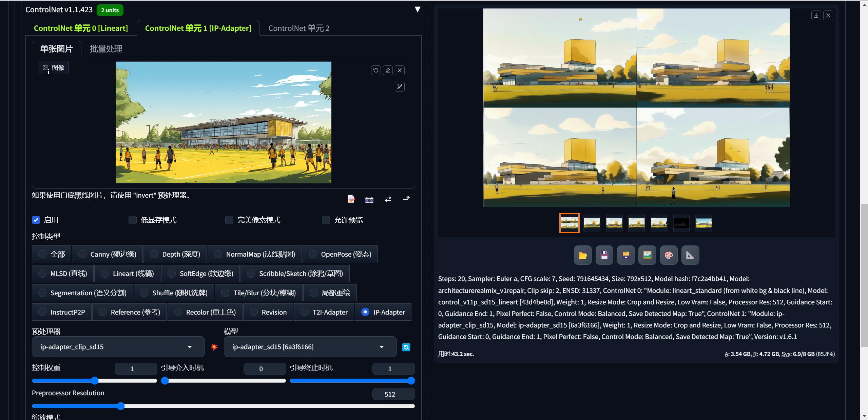Open the output images folder icon

582,255
